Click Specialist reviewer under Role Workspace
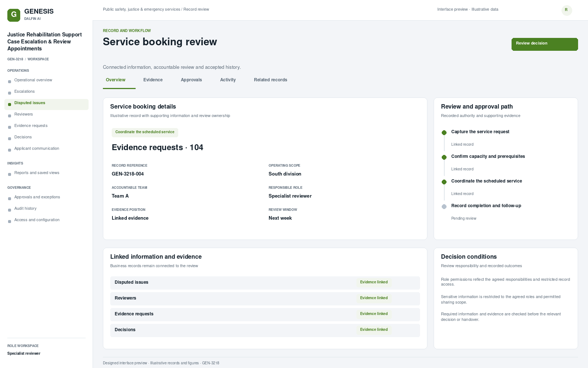Viewport: 588px width, 368px height. tap(24, 354)
